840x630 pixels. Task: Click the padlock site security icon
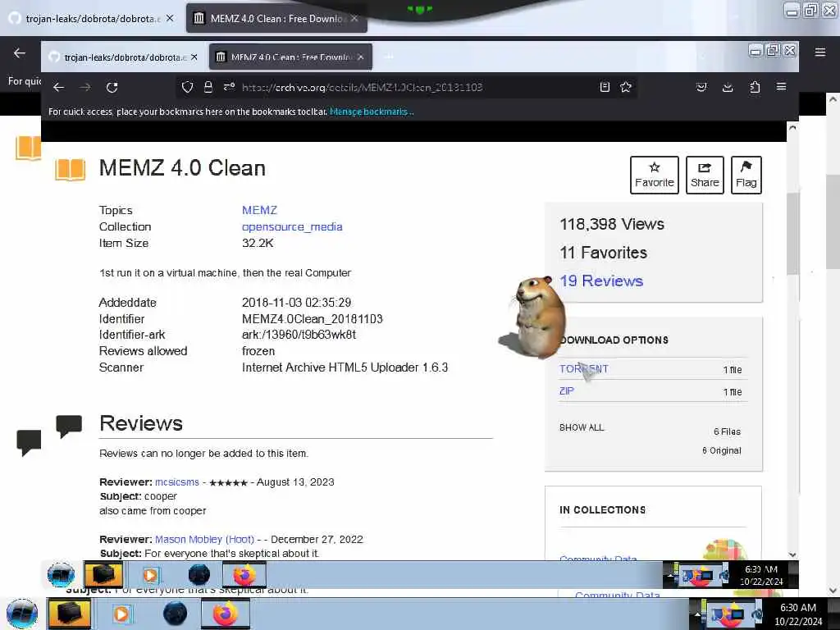pos(208,87)
